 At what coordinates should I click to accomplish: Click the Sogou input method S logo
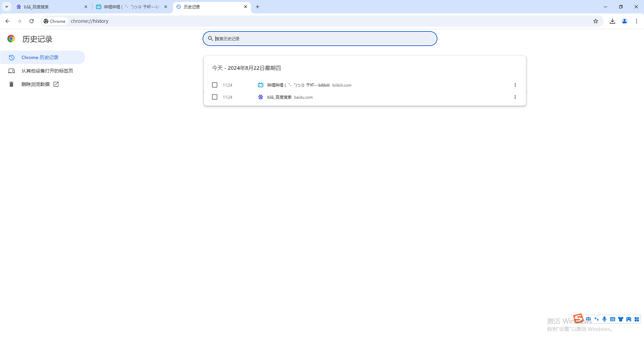tap(578, 318)
